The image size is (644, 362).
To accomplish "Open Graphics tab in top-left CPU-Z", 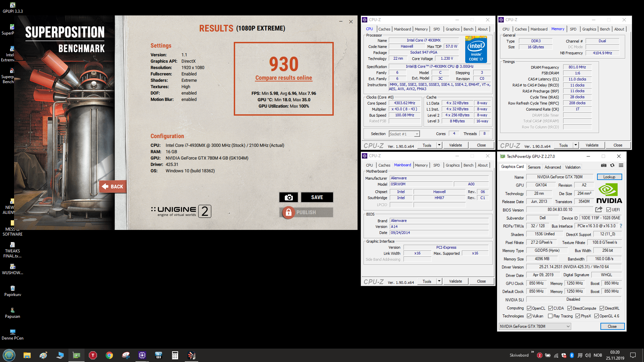I will click(452, 29).
